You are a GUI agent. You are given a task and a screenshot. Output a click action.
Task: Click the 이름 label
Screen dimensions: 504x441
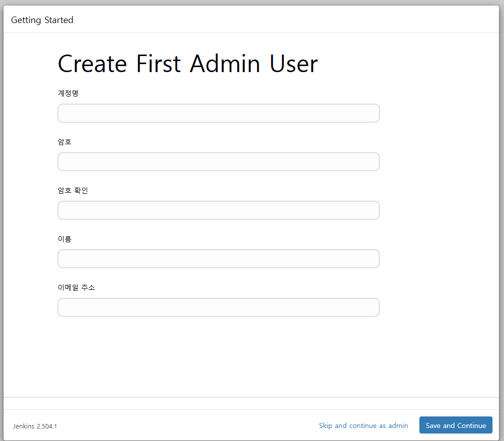[65, 239]
